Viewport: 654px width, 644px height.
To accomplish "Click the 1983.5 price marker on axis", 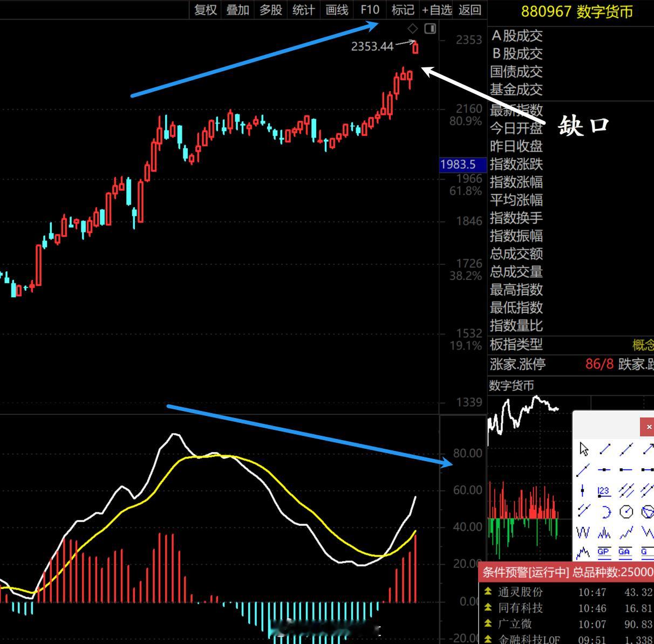I will (x=463, y=165).
